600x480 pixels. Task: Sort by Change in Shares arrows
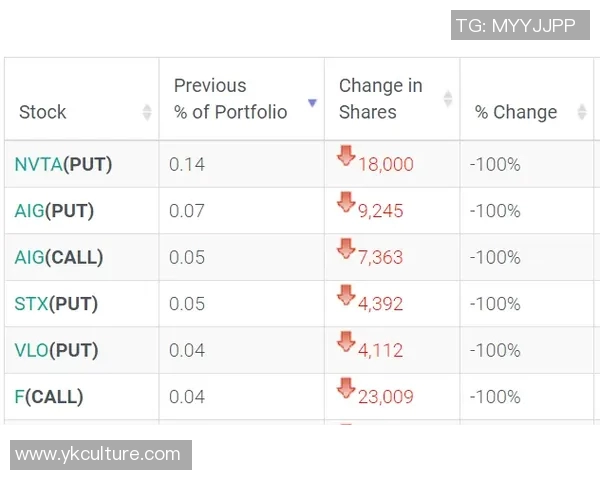point(448,99)
